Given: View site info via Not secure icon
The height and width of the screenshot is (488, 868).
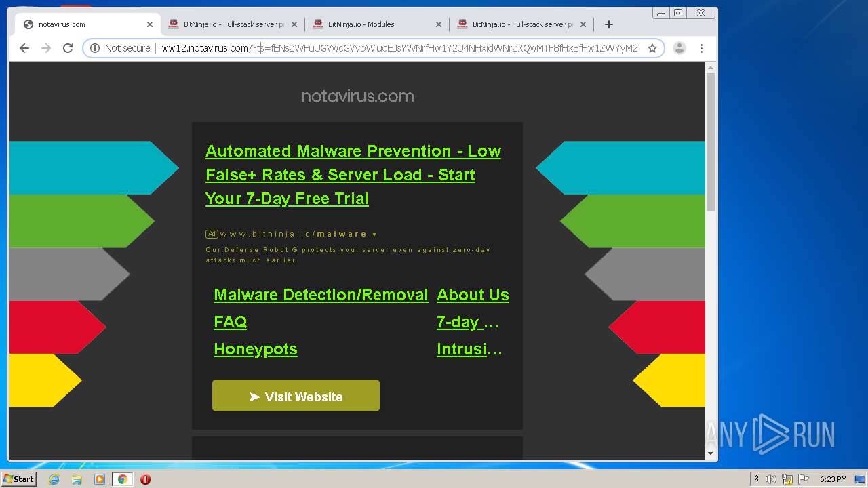Looking at the screenshot, I should click(119, 48).
